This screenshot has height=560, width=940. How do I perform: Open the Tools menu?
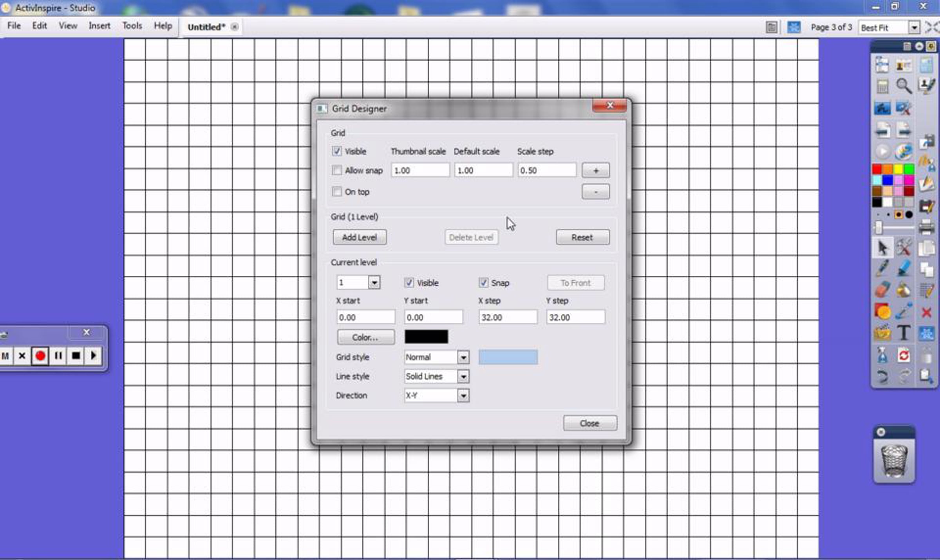tap(132, 26)
